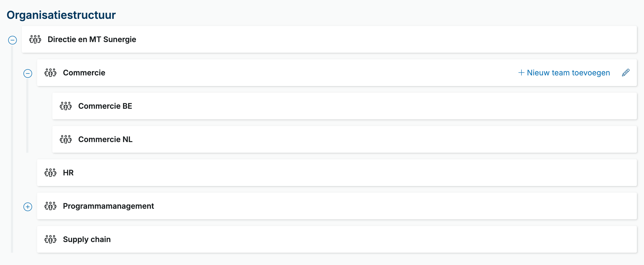Click the team icon beside Commercie NL

66,139
